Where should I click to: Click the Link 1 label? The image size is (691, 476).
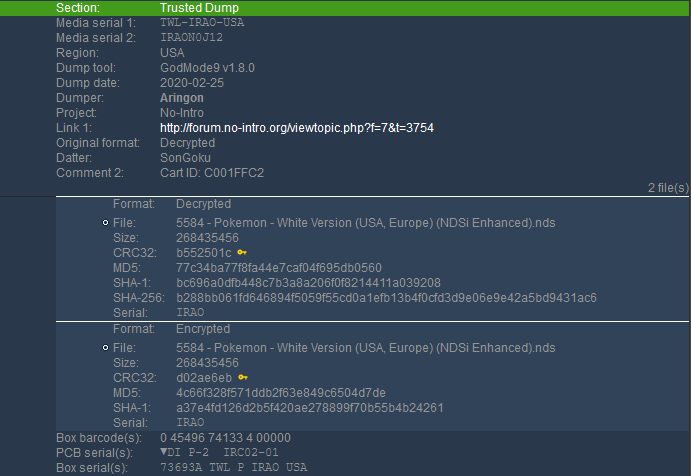pyautogui.click(x=74, y=128)
